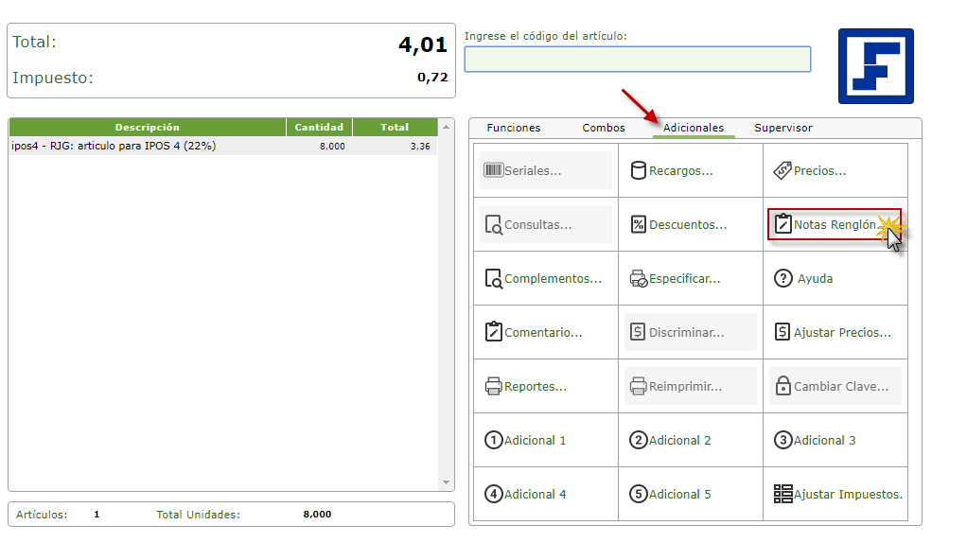Click the Precios price tag icon
Screen dimensions: 967x560
click(782, 170)
